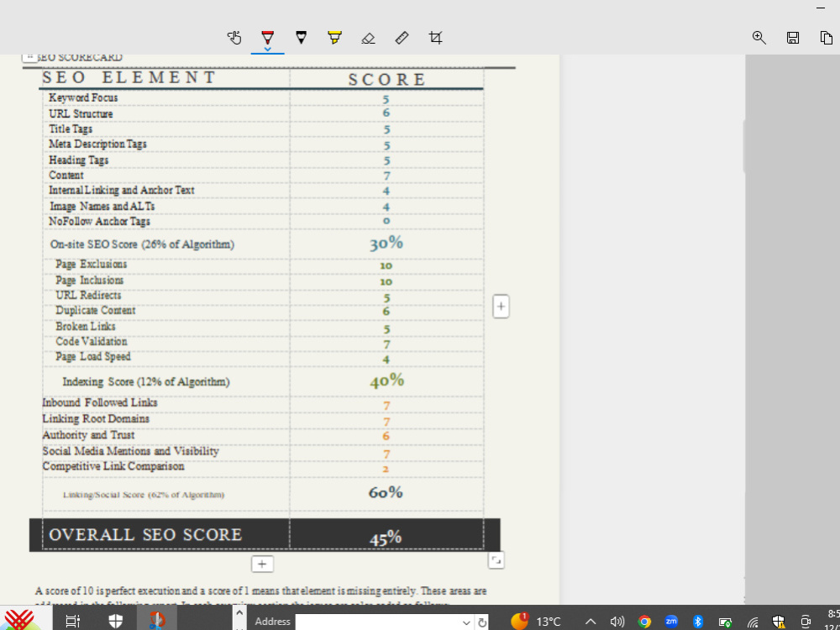The image size is (840, 630).
Task: Click the 'Page Load Speed' row label
Action: (93, 357)
